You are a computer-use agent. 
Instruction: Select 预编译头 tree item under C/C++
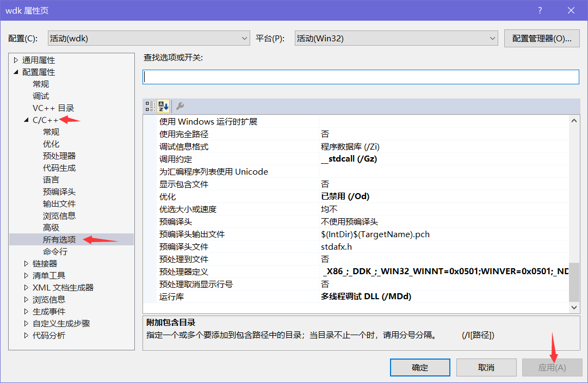[x=59, y=192]
